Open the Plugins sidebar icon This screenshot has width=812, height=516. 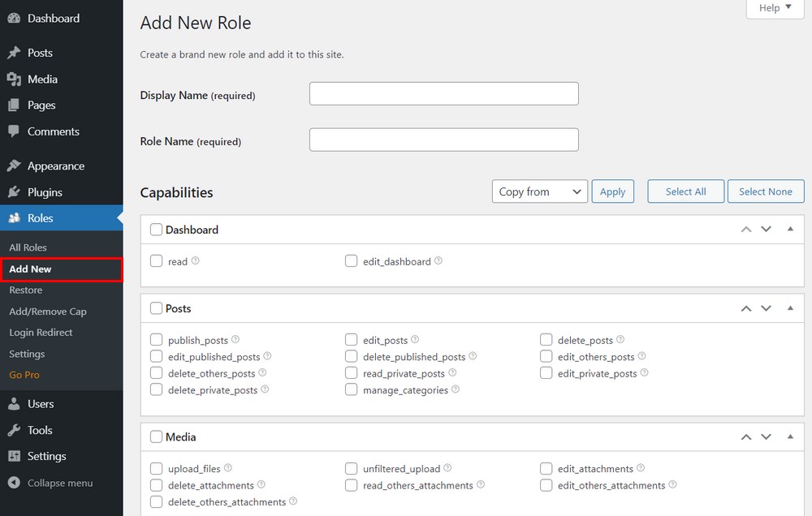pyautogui.click(x=14, y=191)
